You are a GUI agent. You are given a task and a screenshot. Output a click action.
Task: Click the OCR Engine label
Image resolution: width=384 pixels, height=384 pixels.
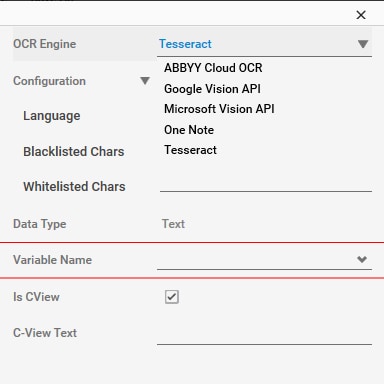(x=45, y=44)
